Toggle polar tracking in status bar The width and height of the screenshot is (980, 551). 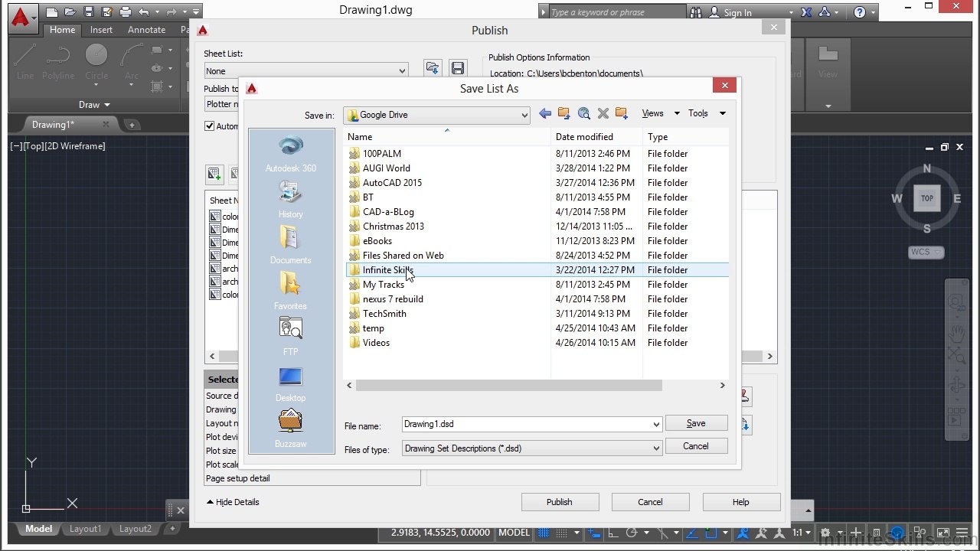pos(632,533)
